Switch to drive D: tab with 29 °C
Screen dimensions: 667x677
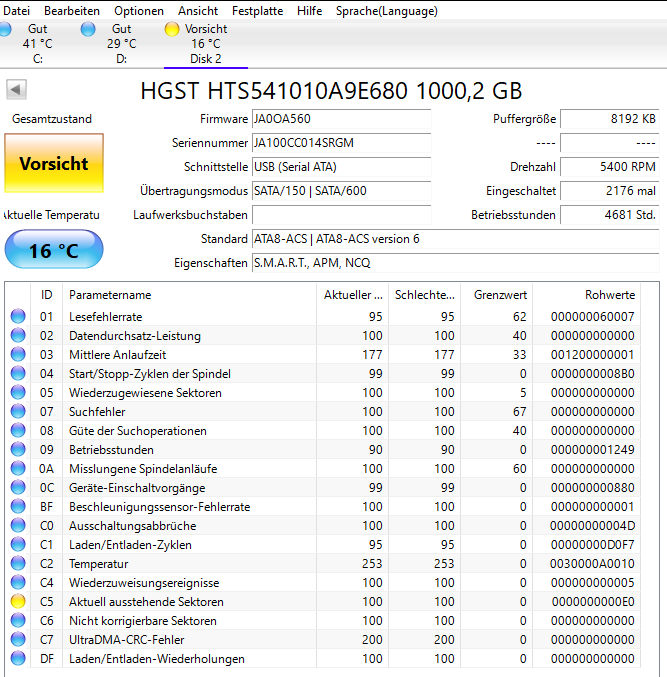pos(121,44)
